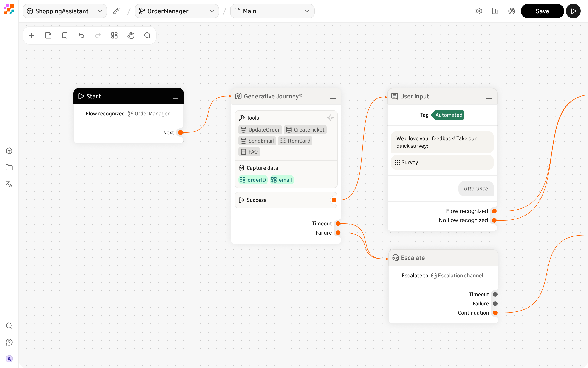Click the orderID capture variable

click(x=253, y=180)
